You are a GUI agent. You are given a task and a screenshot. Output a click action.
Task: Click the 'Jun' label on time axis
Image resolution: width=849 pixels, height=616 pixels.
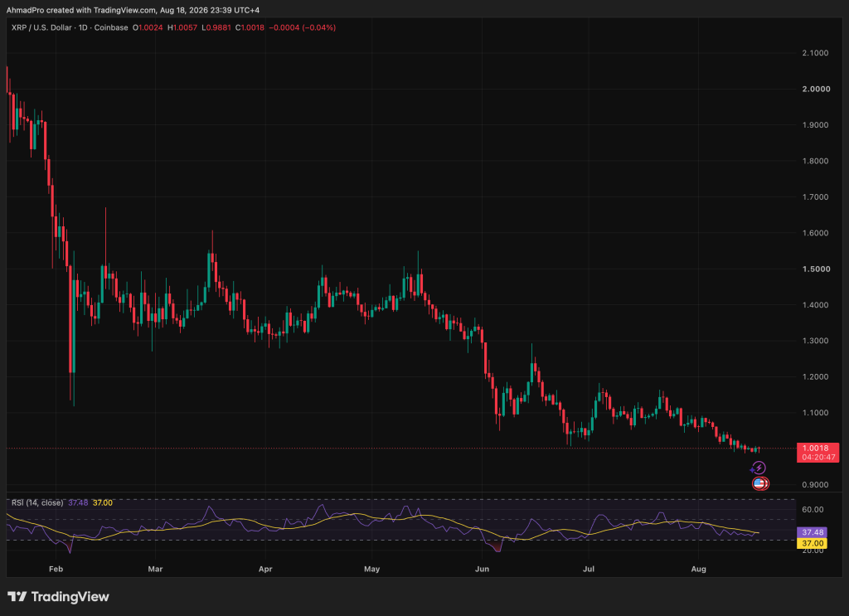point(482,569)
